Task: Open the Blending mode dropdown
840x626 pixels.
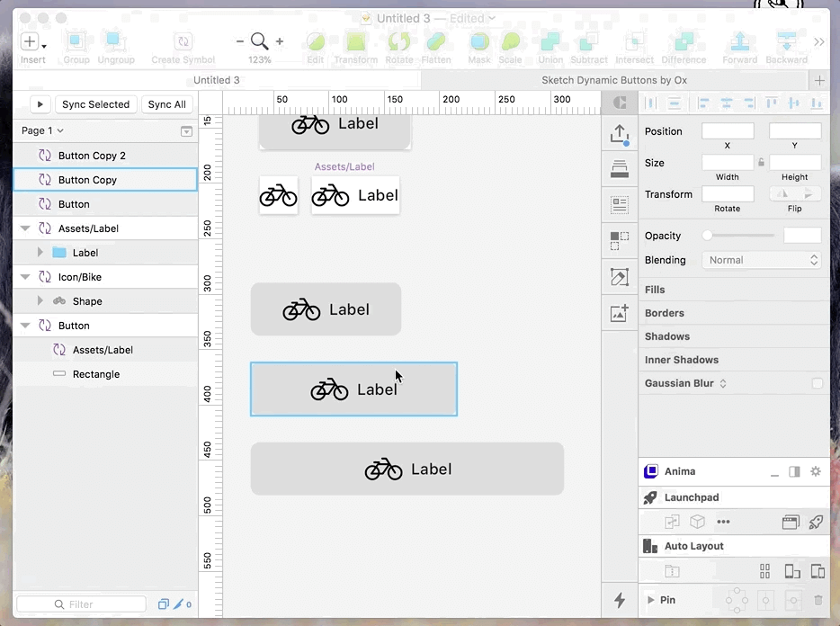Action: click(761, 260)
